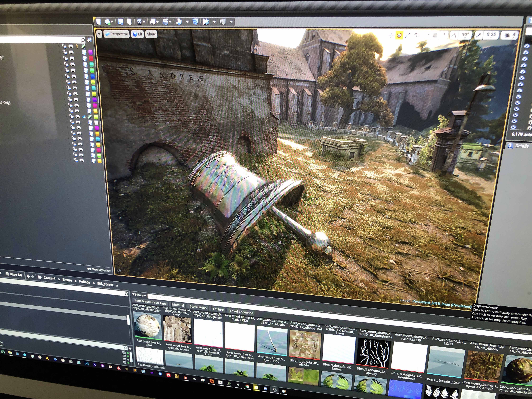Toggle visibility eye of topmost outliner actor
This screenshot has height=399, width=532.
[x=526, y=46]
